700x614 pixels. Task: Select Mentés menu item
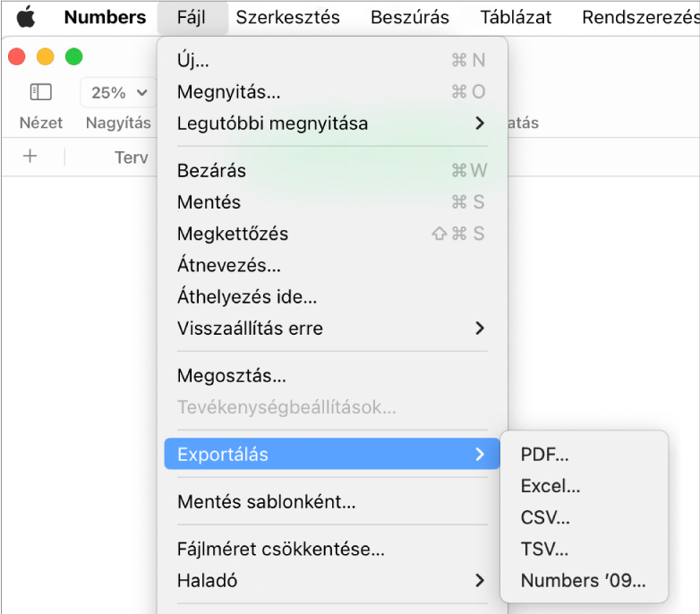[x=332, y=201]
